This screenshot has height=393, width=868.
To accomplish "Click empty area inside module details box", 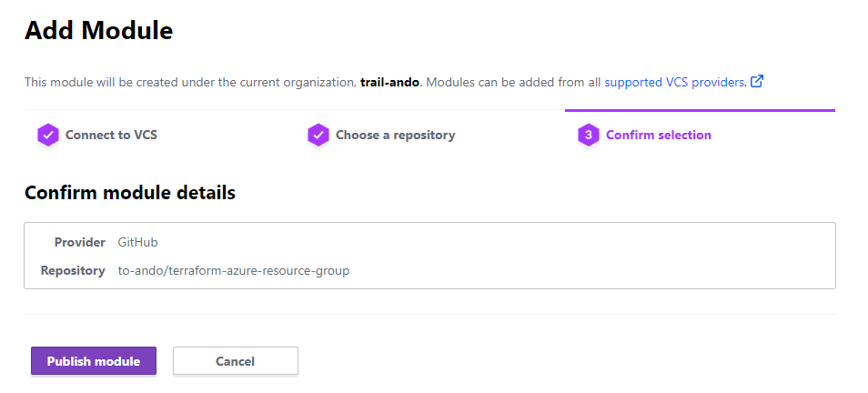I will point(591,256).
